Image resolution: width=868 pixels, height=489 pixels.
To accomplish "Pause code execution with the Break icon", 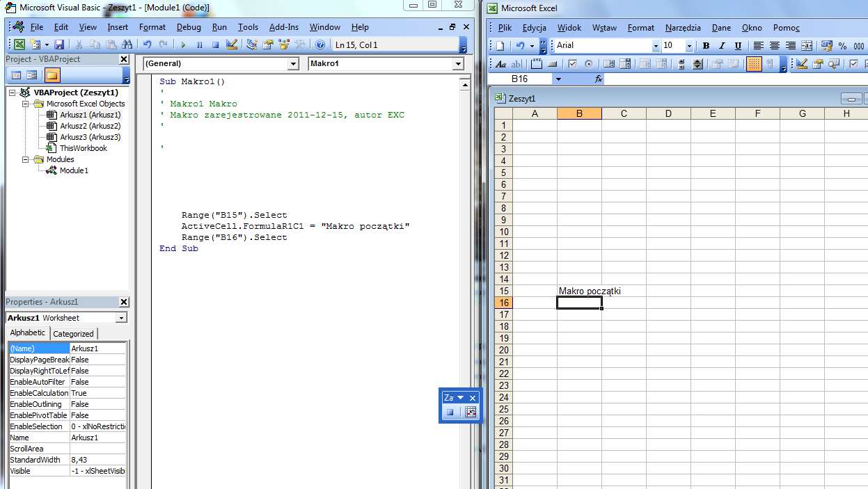I will pyautogui.click(x=199, y=45).
